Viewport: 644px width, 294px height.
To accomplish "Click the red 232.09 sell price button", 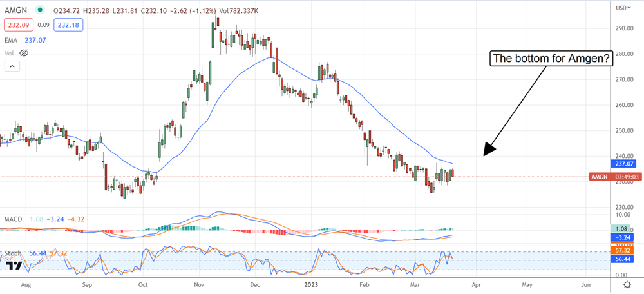I will coord(17,26).
